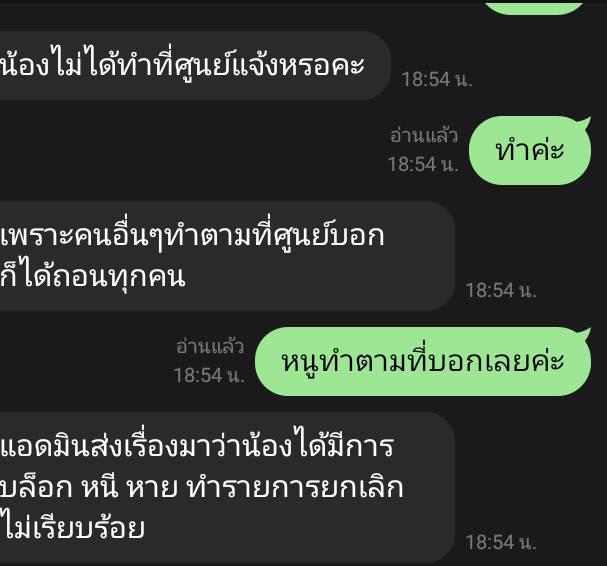
Task: Tap the text line 'แอดมินส่งเรื่องมาว่าน้องได้มีการ'
Action: (197, 445)
